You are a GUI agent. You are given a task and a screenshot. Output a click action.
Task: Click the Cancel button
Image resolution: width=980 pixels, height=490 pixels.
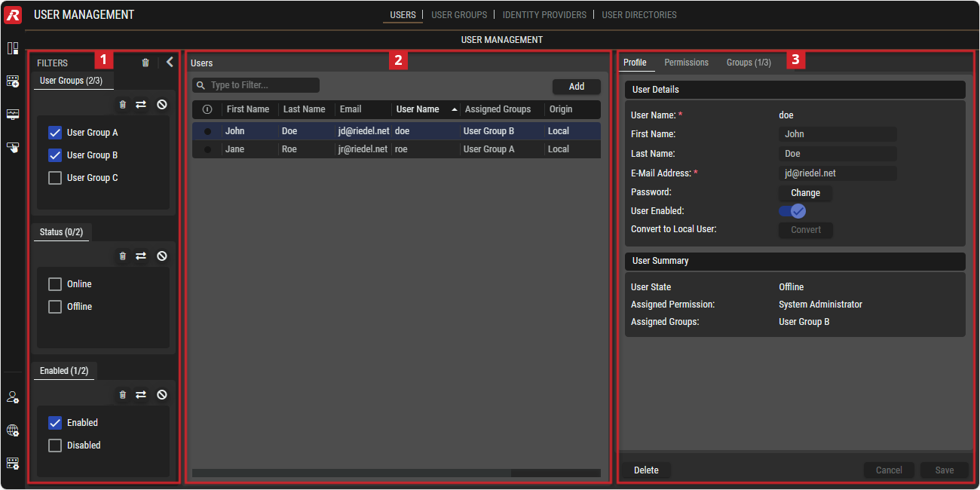coord(889,470)
